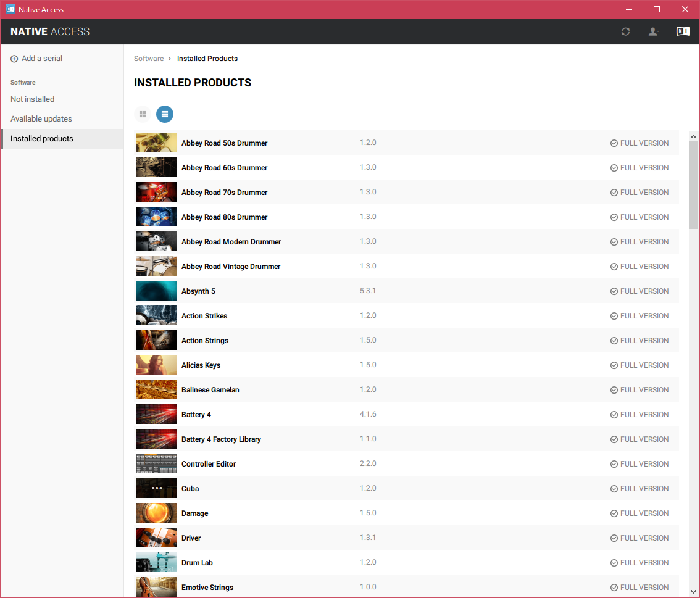Select the Alicias Keys product name
The height and width of the screenshot is (598, 700).
201,365
